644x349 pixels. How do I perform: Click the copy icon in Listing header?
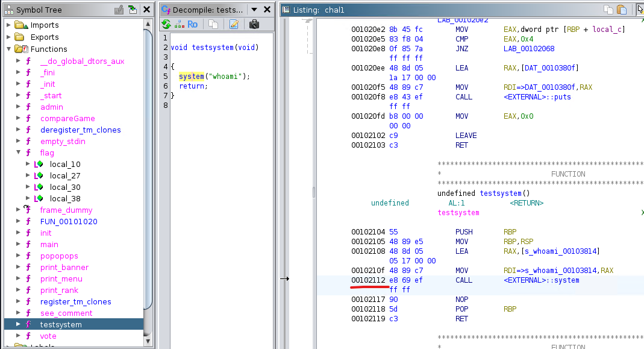point(608,10)
